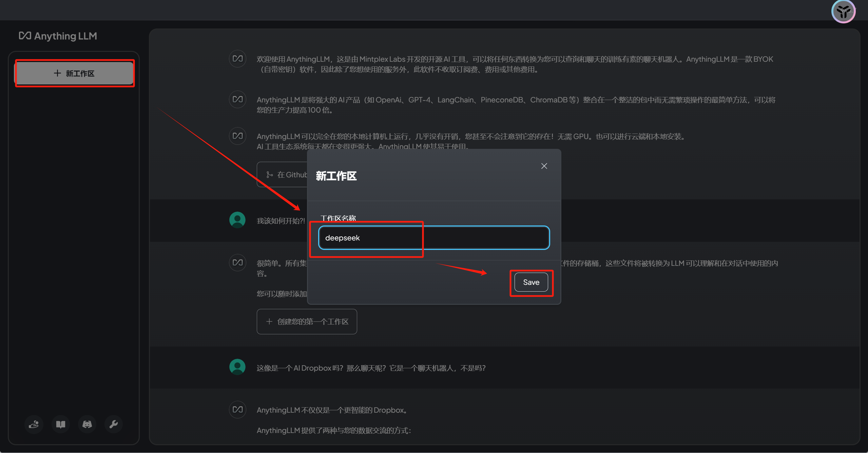Open the wrench settings icon
The image size is (868, 453).
[113, 424]
